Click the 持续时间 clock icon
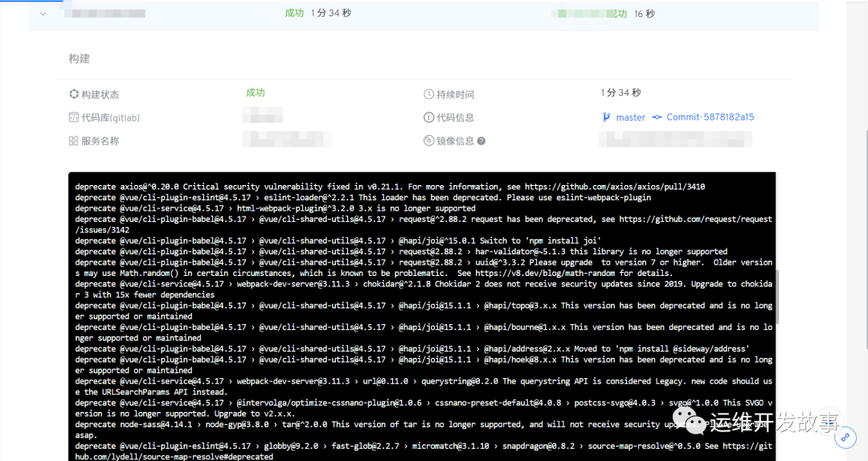The width and height of the screenshot is (868, 461). tap(429, 94)
